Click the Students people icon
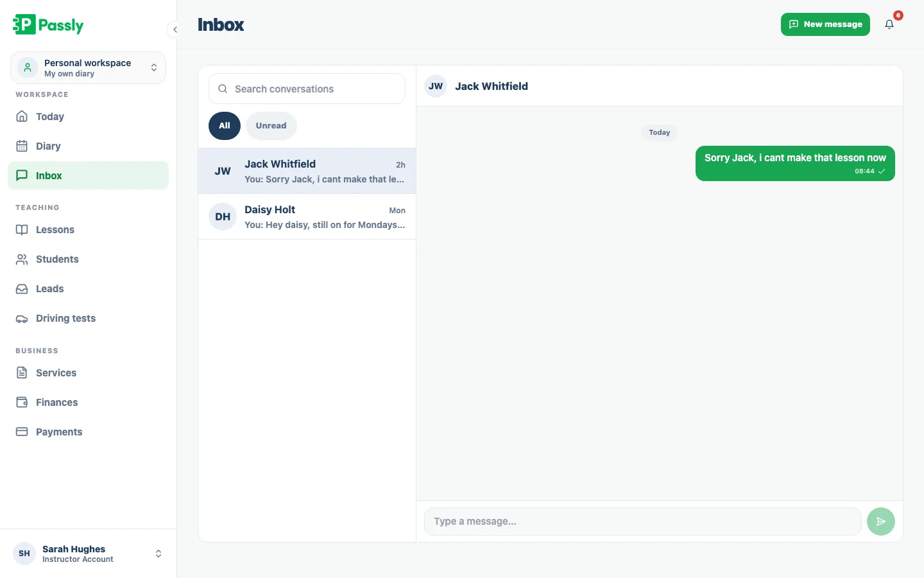This screenshot has width=924, height=578. tap(22, 259)
